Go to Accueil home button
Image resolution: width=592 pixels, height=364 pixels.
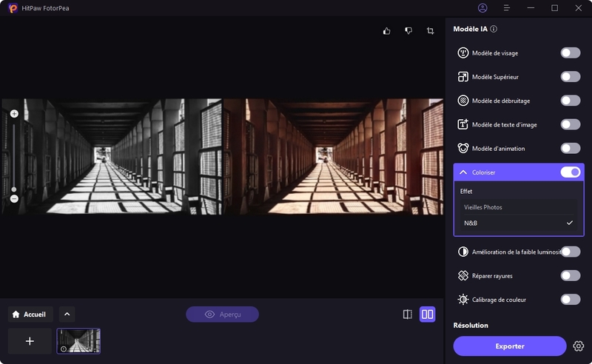(x=30, y=314)
